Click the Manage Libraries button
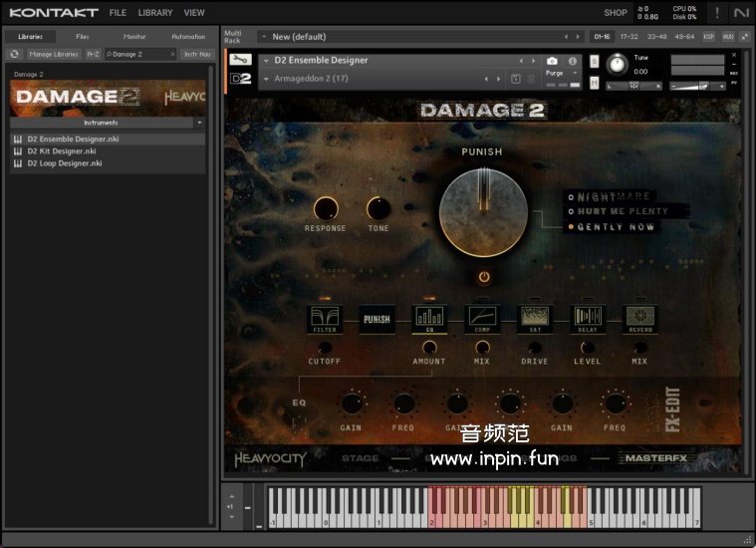The width and height of the screenshot is (756, 548). 54,54
